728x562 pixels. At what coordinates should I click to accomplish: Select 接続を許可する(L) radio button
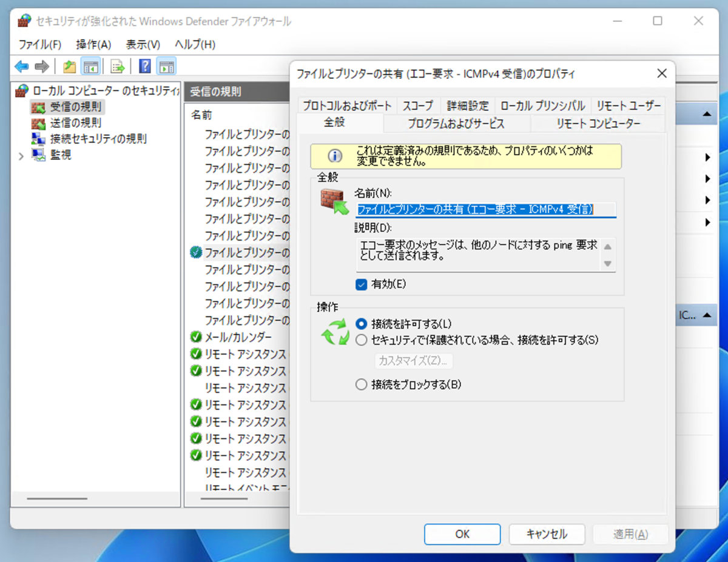click(362, 324)
